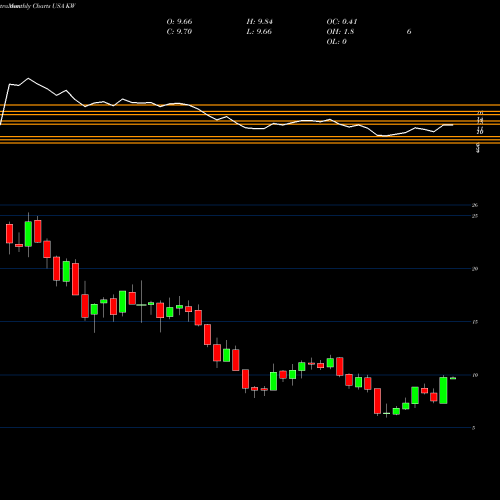500x500 pixels.
Task: Click the price axis label '15'
Action: click(x=475, y=322)
